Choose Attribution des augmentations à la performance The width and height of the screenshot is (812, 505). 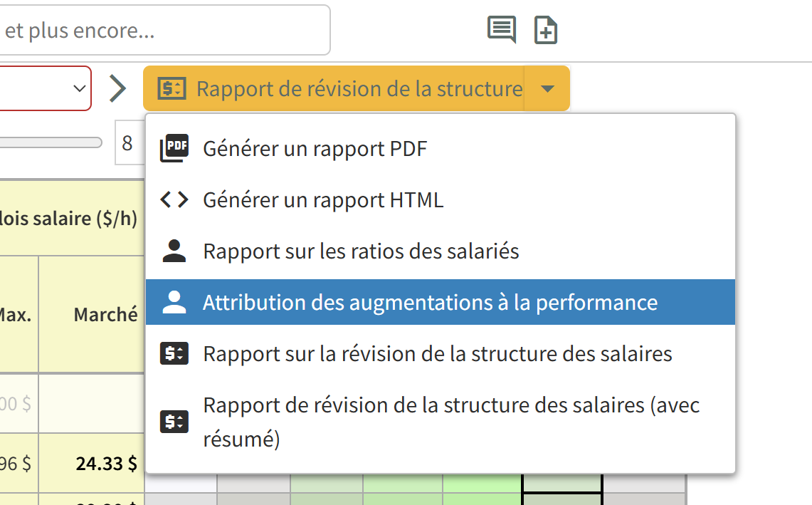(441, 302)
